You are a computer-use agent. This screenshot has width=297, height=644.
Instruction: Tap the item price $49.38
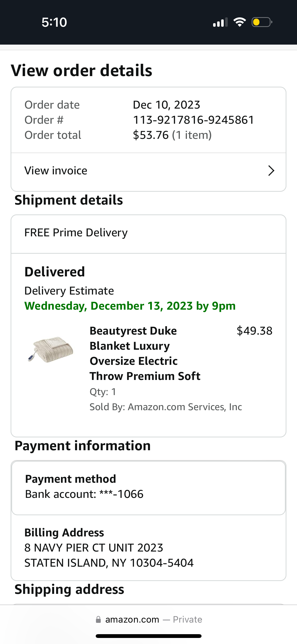254,331
